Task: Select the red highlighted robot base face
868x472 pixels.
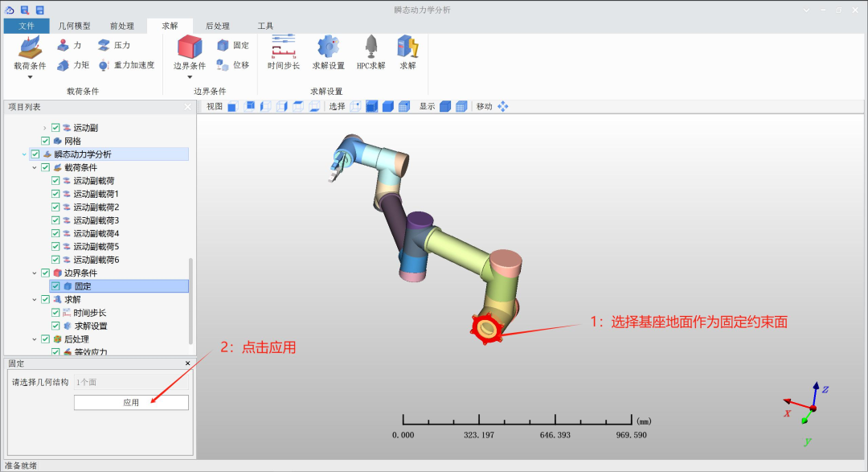Action: [x=486, y=327]
